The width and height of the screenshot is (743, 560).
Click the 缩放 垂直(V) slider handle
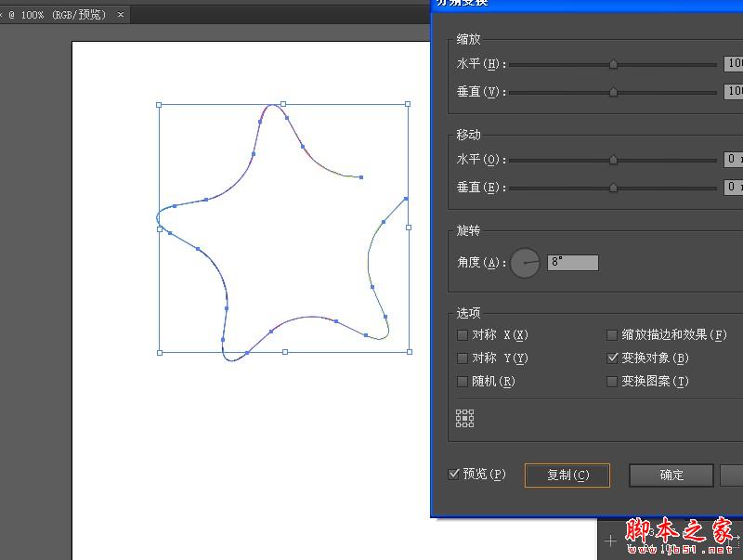pos(613,92)
